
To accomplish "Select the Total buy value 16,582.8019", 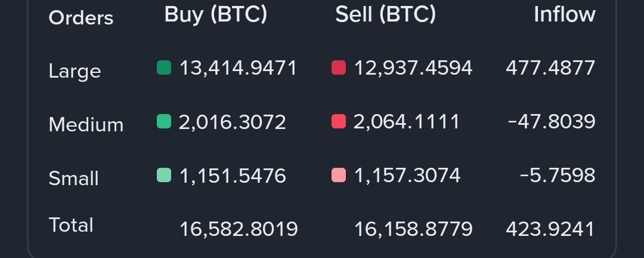I will pyautogui.click(x=239, y=229).
